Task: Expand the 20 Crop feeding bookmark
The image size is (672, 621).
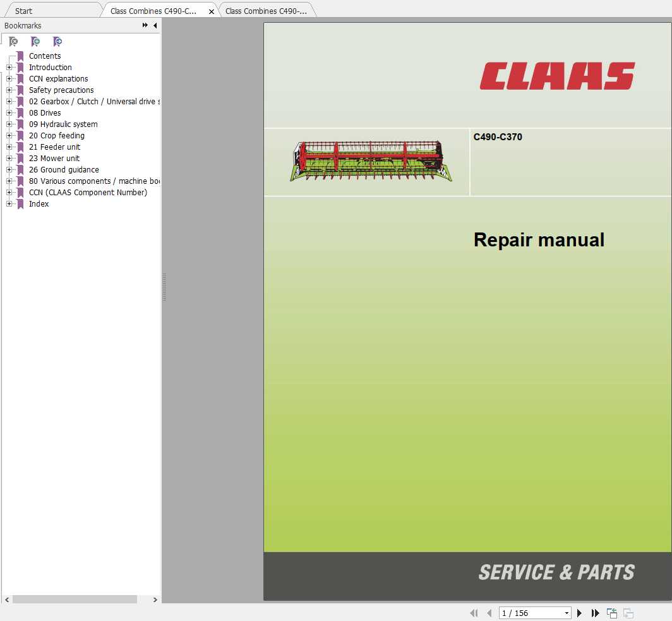Action: pyautogui.click(x=9, y=135)
